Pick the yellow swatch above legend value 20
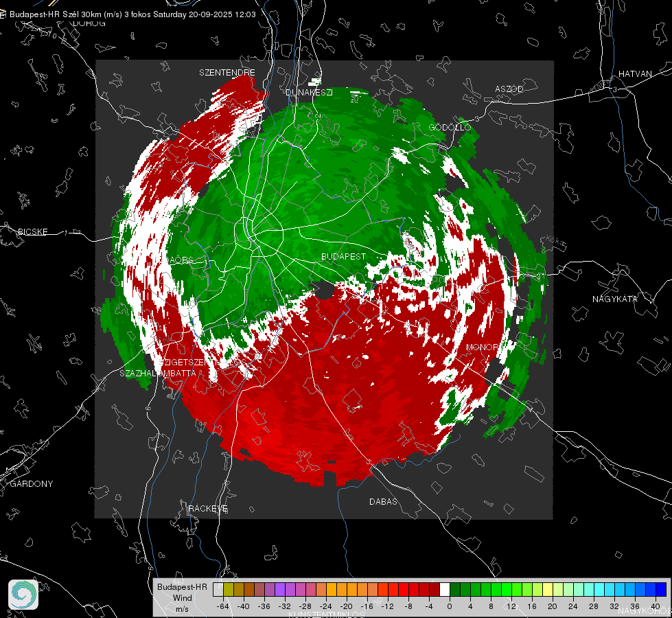This screenshot has width=672, height=618. [x=548, y=589]
